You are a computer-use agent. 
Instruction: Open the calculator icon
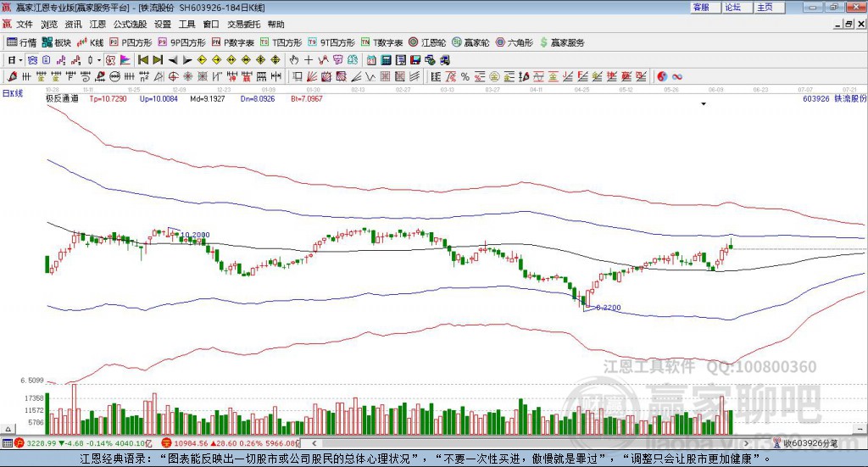pyautogui.click(x=386, y=60)
